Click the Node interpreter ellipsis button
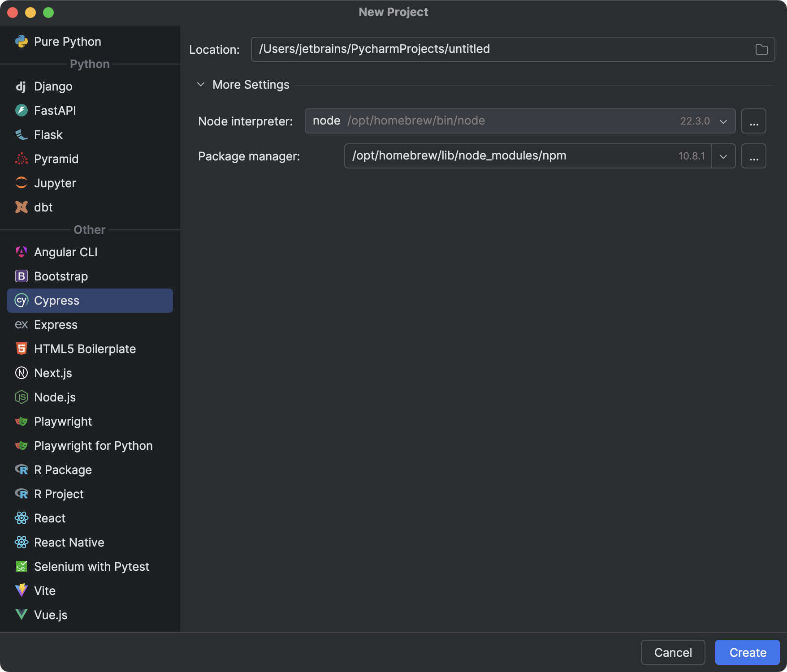Screen dimensions: 787x672 coord(754,121)
